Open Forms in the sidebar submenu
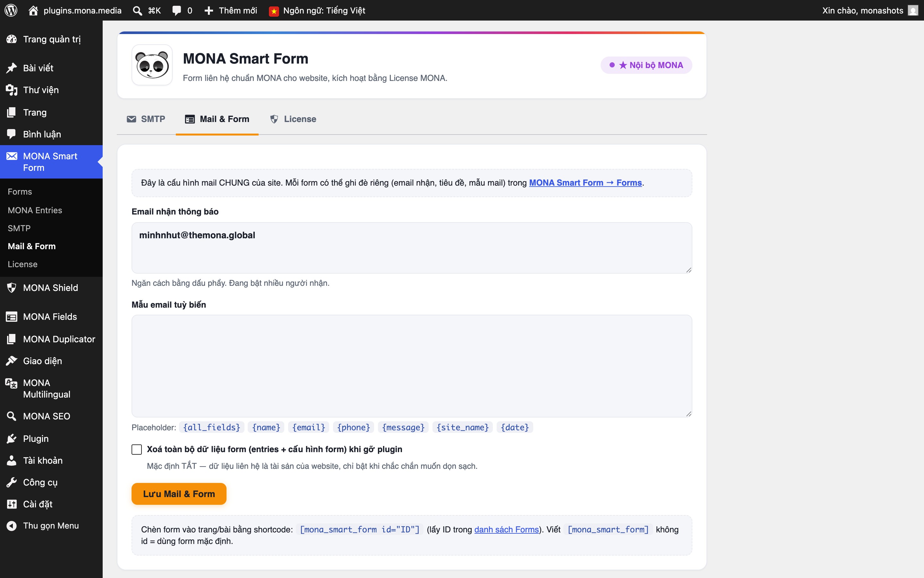The image size is (924, 578). [x=20, y=191]
